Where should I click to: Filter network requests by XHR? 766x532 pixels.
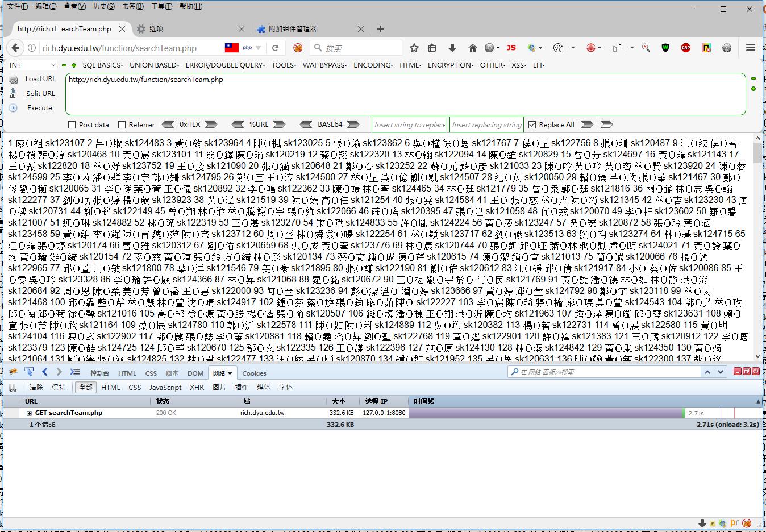[197, 387]
